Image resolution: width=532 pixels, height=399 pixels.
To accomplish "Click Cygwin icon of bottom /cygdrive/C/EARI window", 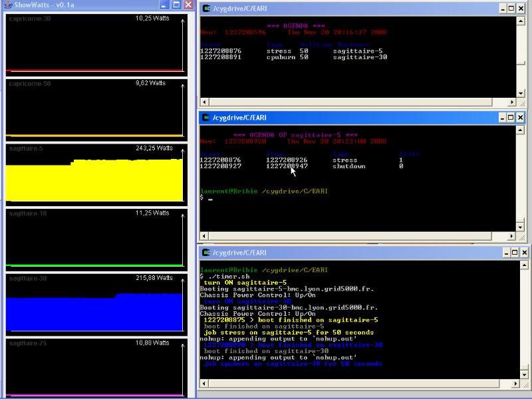I will [x=206, y=253].
